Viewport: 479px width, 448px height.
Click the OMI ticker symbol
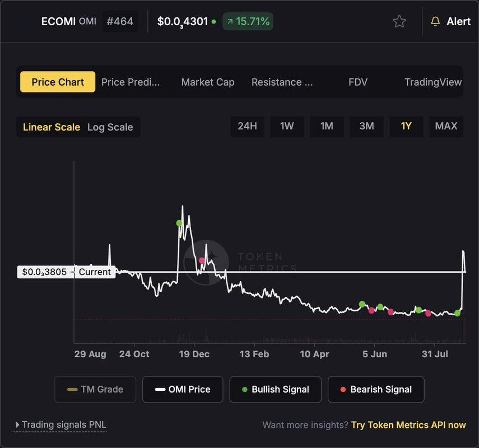click(x=87, y=21)
